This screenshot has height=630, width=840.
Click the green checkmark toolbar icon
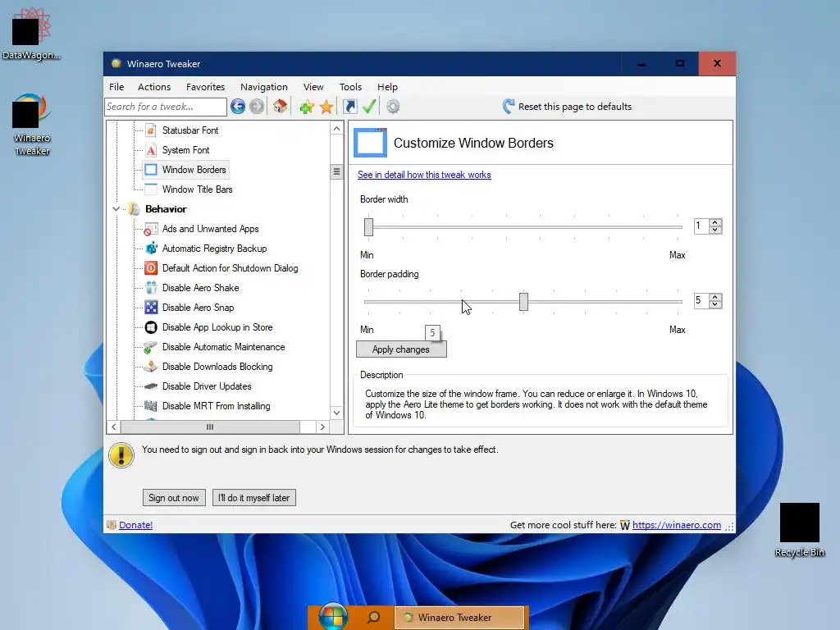(x=369, y=106)
